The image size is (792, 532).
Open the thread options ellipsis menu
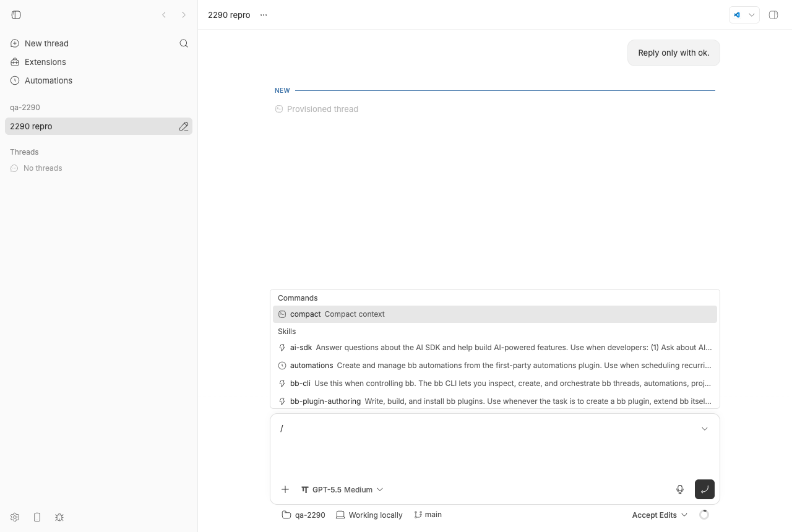(264, 15)
